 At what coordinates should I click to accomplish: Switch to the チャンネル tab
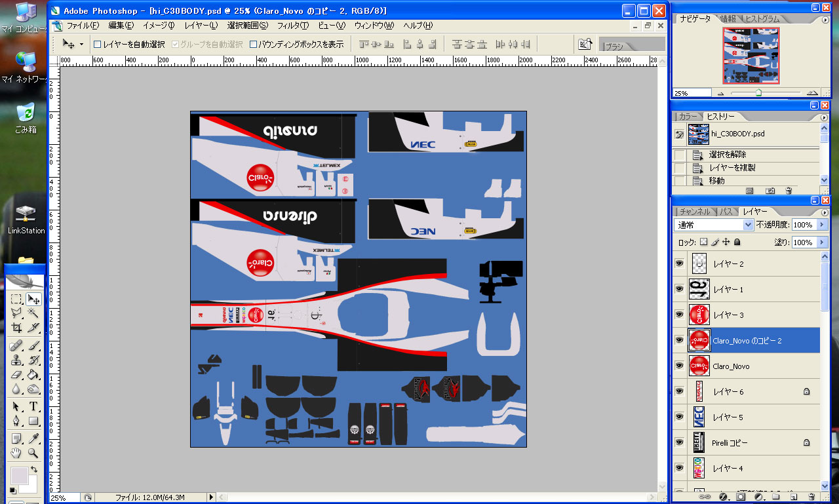(694, 212)
